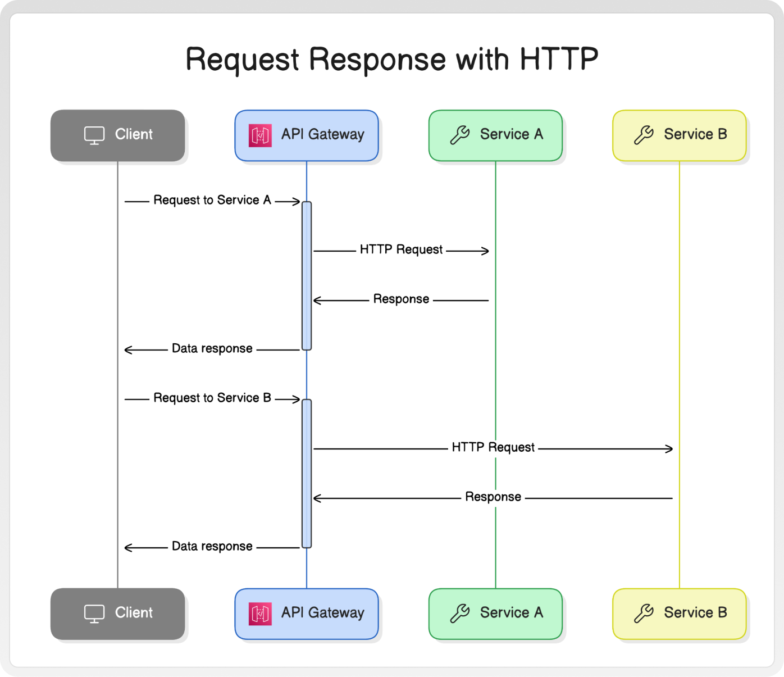
Task: Click the wrench icon in bottom Service A box
Action: tap(460, 614)
